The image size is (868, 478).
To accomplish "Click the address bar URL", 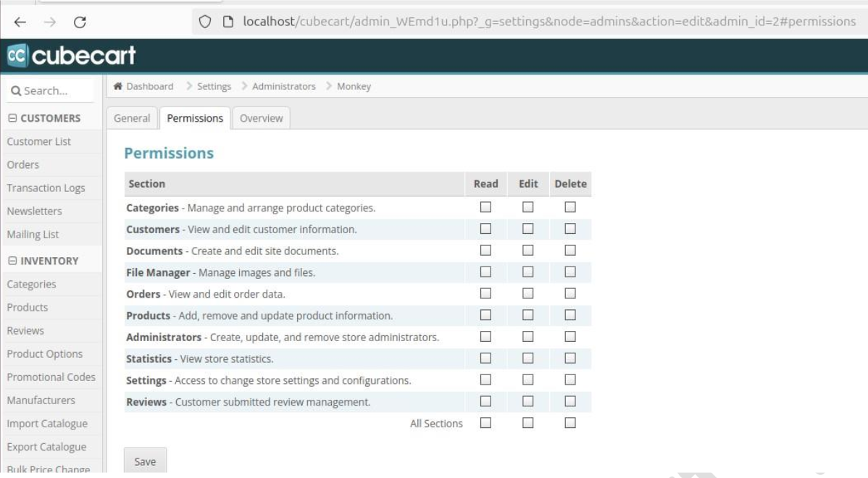I will (549, 22).
